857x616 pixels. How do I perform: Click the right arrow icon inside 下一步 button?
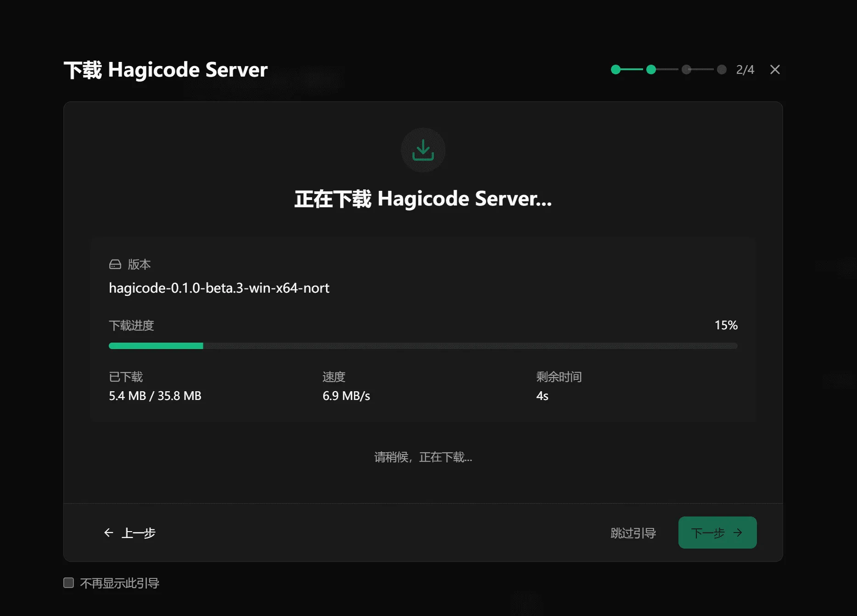coord(738,533)
